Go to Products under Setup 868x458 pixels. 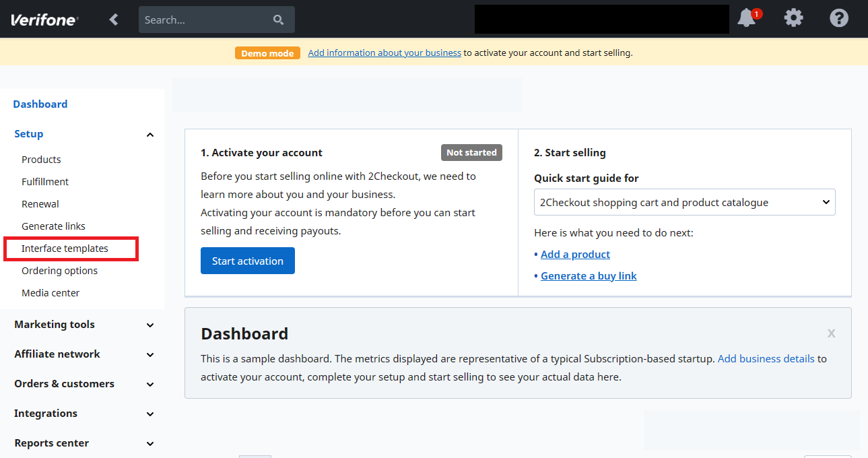pyautogui.click(x=41, y=159)
